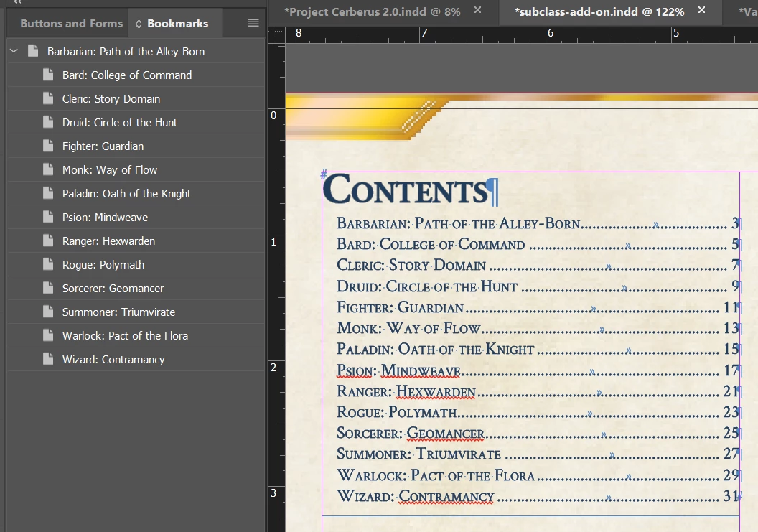Image resolution: width=758 pixels, height=532 pixels.
Task: Click TOC line Sorcerer: Geomancer on page
Action: coord(538,432)
